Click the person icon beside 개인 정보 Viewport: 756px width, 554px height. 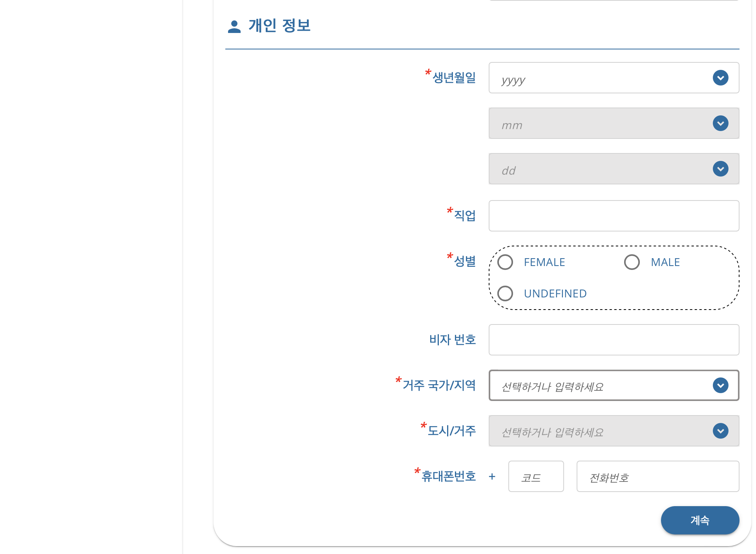234,27
